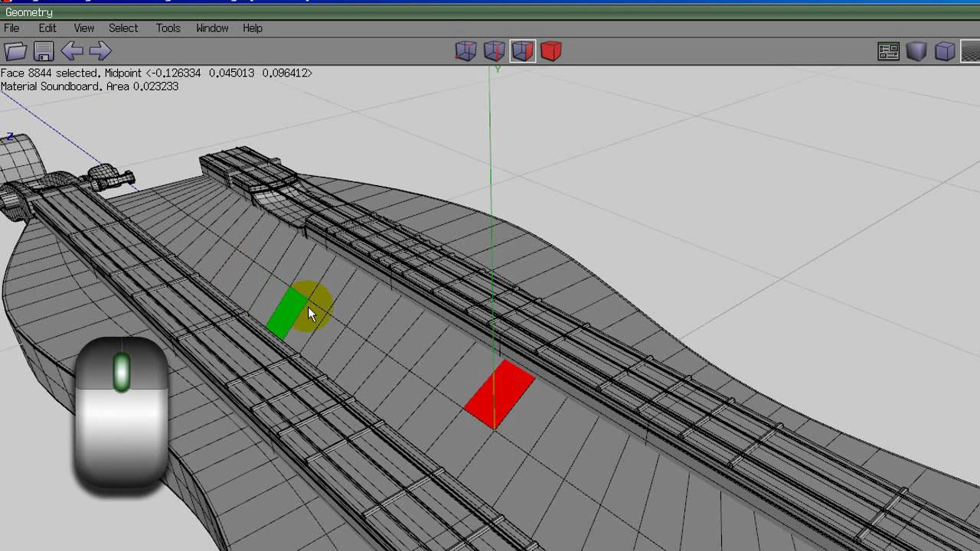Open the Select menu
Viewport: 980px width, 551px height.
pyautogui.click(x=123, y=28)
